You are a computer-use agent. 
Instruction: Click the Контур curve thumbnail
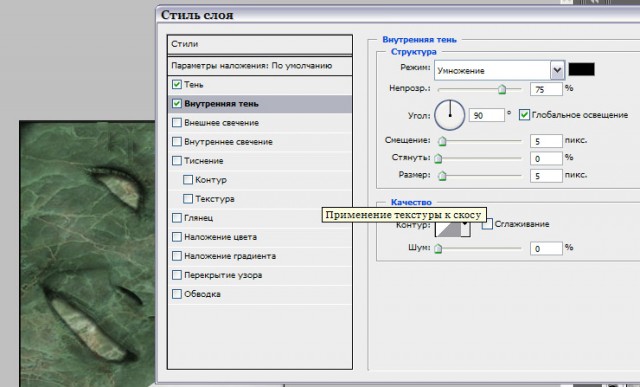pos(448,228)
